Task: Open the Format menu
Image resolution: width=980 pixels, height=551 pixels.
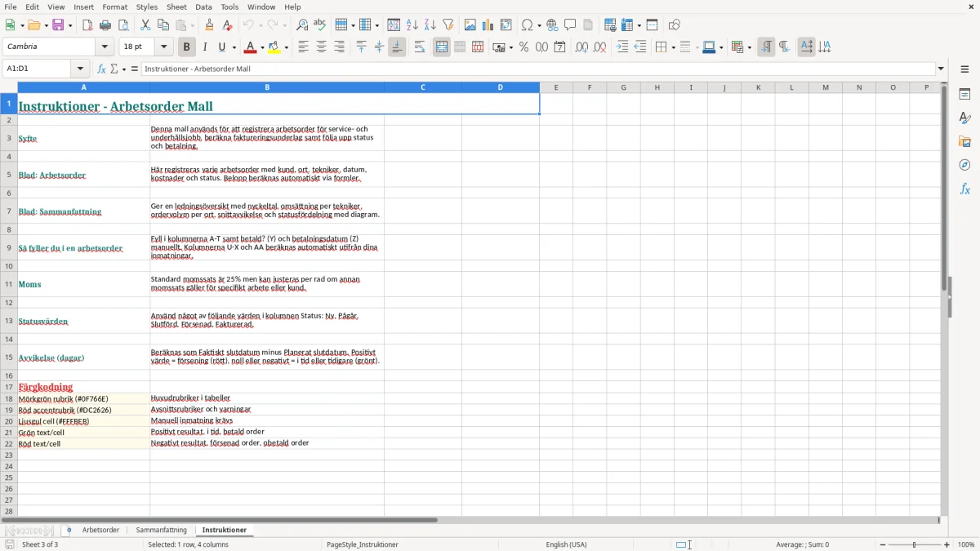Action: point(115,7)
